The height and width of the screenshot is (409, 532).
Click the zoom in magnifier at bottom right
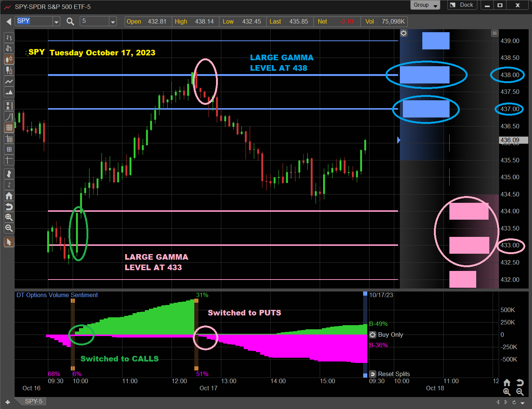click(x=507, y=392)
